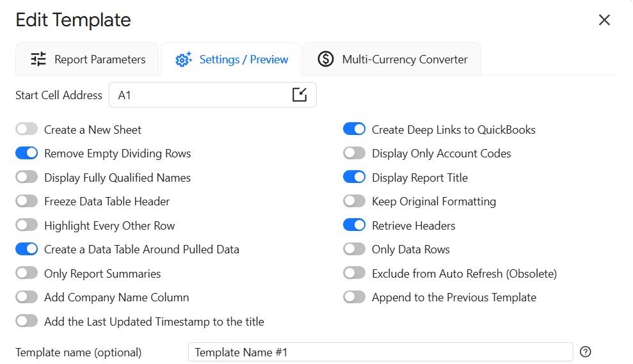Turn on Display Fully Qualified Names
This screenshot has width=633, height=364.
click(27, 178)
